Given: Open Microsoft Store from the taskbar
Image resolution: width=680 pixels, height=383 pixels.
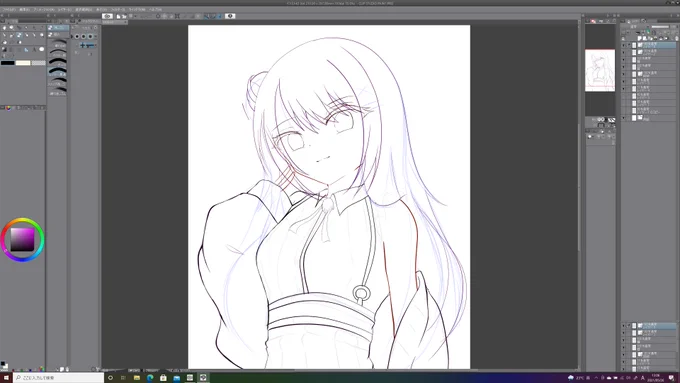Looking at the screenshot, I should pyautogui.click(x=163, y=378).
